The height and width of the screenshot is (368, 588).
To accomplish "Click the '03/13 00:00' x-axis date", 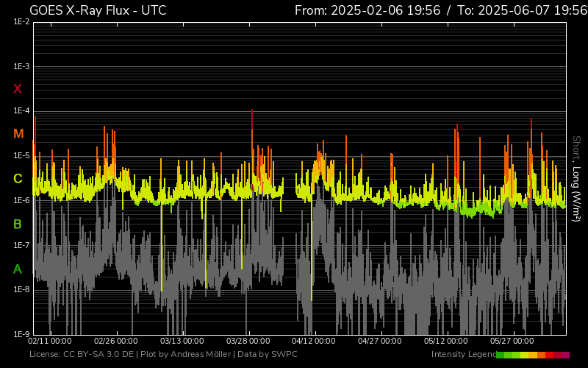I will 182,341.
